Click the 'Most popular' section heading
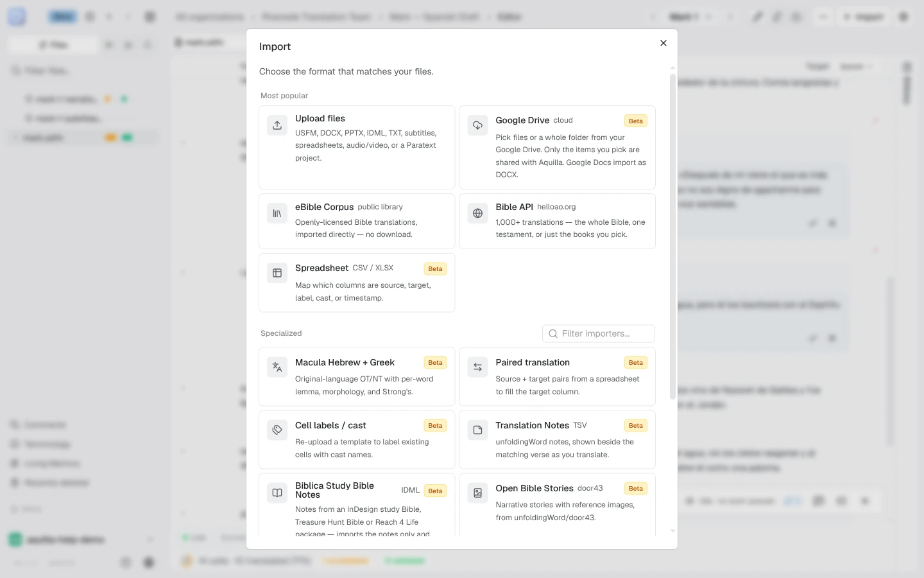This screenshot has height=578, width=924. tap(284, 96)
